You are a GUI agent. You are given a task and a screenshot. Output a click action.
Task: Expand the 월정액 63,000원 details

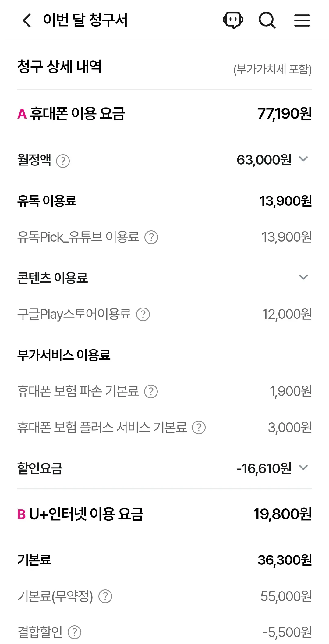pos(303,159)
